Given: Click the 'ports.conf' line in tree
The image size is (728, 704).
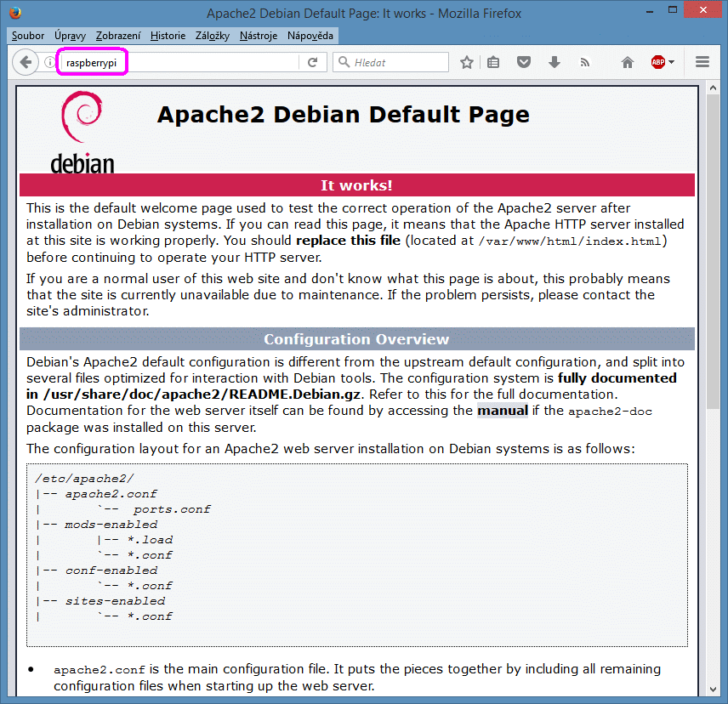Looking at the screenshot, I should pyautogui.click(x=172, y=509).
